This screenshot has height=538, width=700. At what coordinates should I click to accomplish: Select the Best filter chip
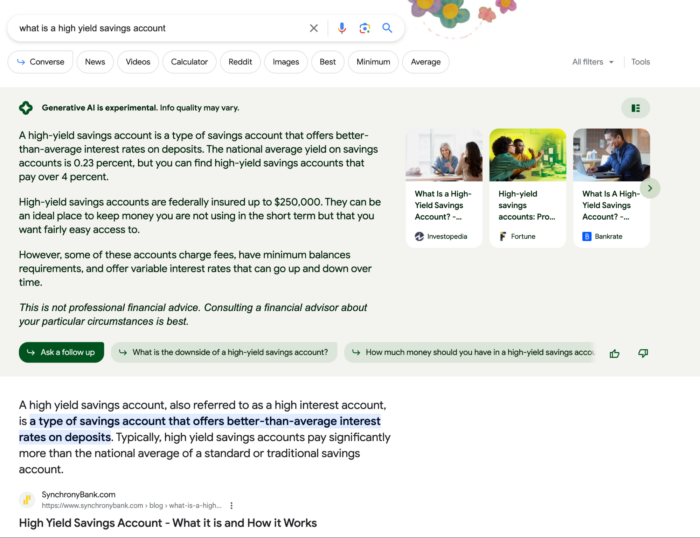(328, 62)
